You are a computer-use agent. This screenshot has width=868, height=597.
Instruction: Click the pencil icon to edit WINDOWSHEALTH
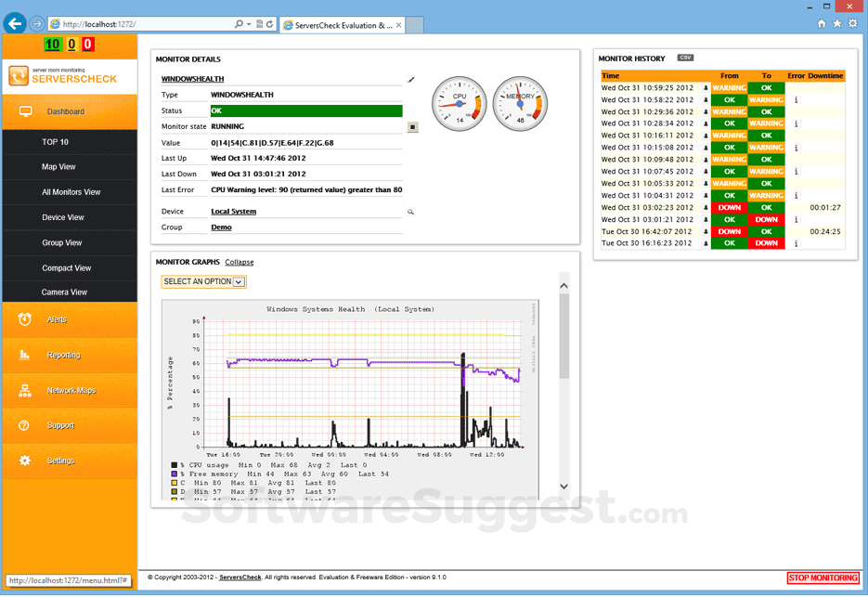411,80
